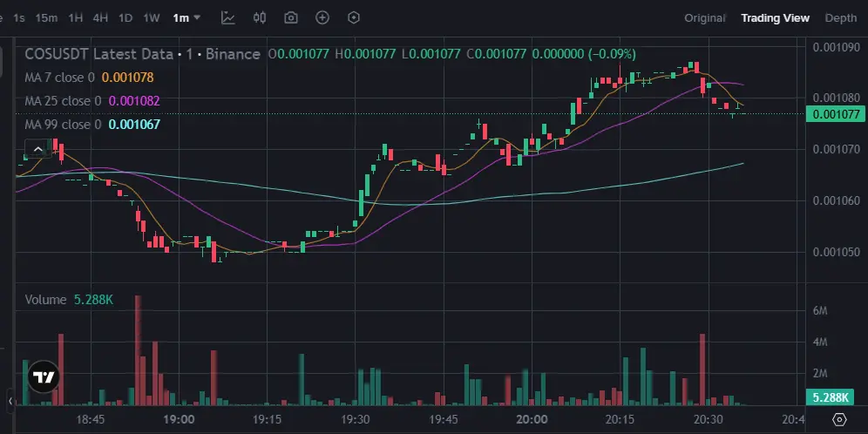This screenshot has width=868, height=434.
Task: Click the Volume indicator label
Action: coord(45,300)
